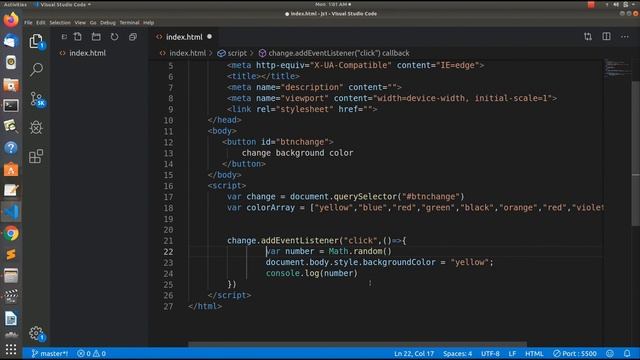
Task: Open the Debug view bug icon
Action: [x=36, y=127]
